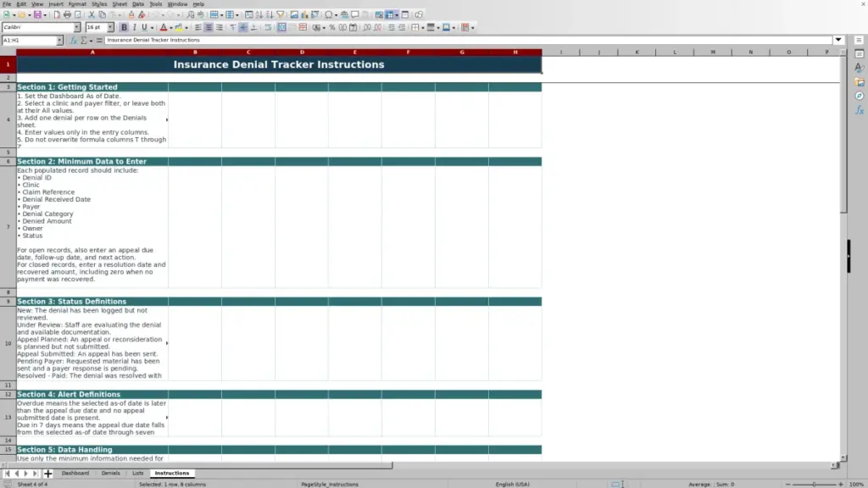Toggle Center Vertically alignment
This screenshot has height=488, width=868.
(243, 27)
